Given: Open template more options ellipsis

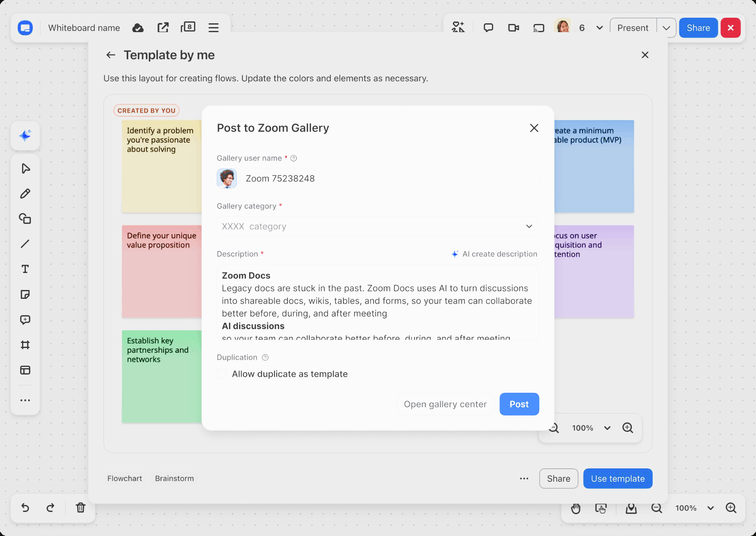Looking at the screenshot, I should 524,478.
